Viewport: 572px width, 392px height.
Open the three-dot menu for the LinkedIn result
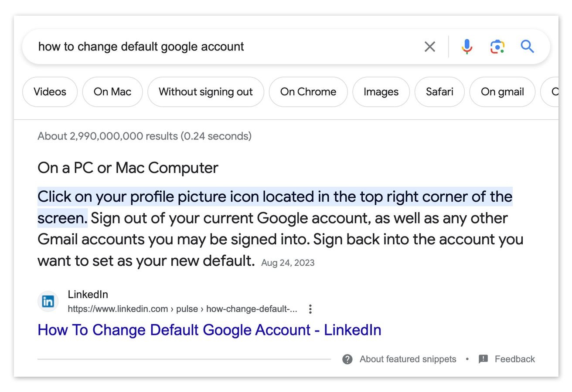coord(310,308)
